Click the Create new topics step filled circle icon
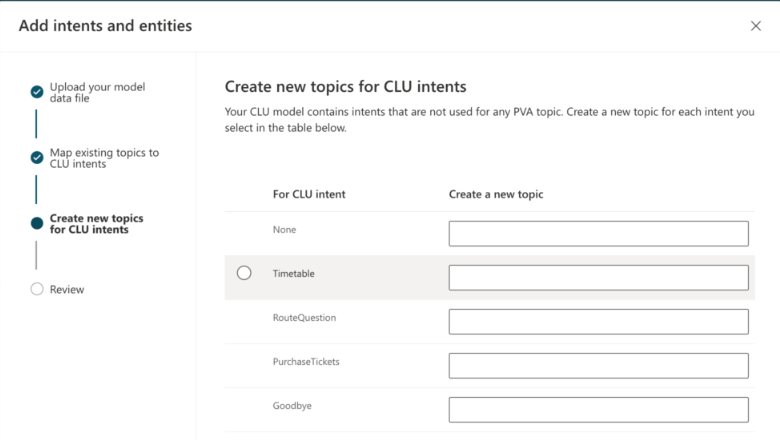The width and height of the screenshot is (780, 440). [37, 223]
